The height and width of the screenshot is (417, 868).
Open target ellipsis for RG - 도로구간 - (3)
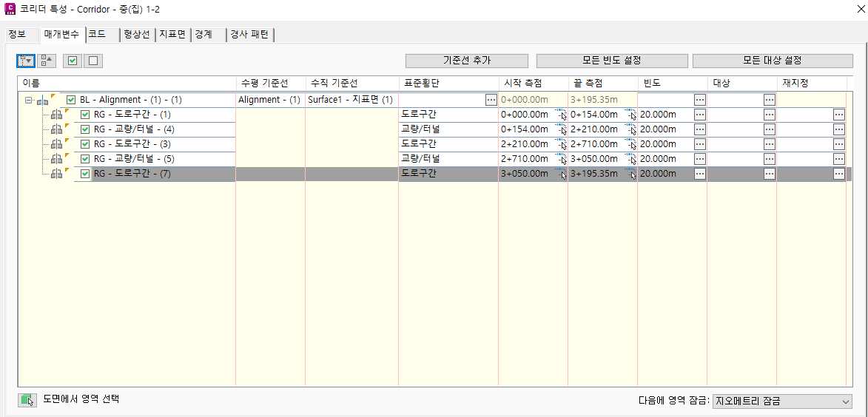coord(770,143)
